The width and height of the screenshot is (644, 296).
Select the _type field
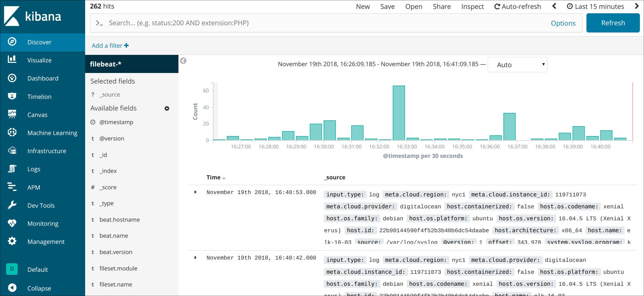pyautogui.click(x=107, y=204)
